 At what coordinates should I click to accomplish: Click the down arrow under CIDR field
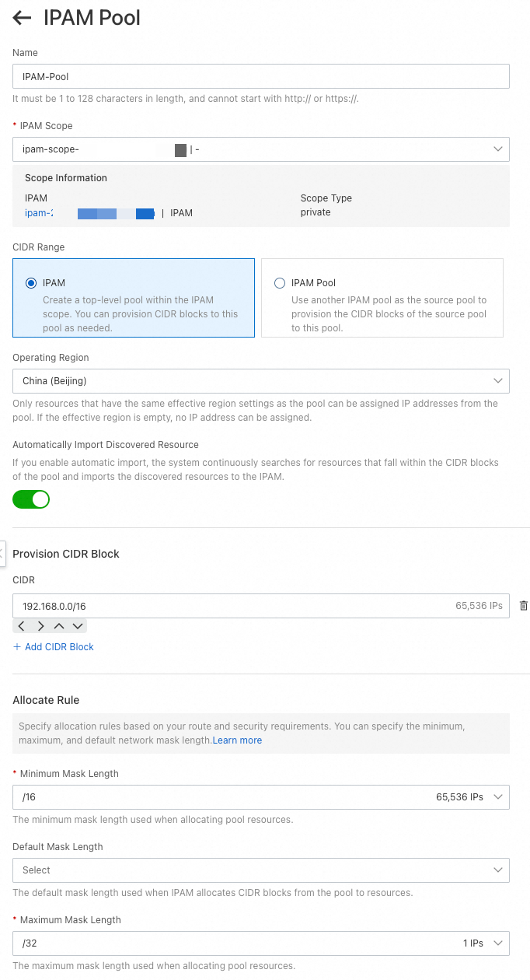(x=78, y=626)
